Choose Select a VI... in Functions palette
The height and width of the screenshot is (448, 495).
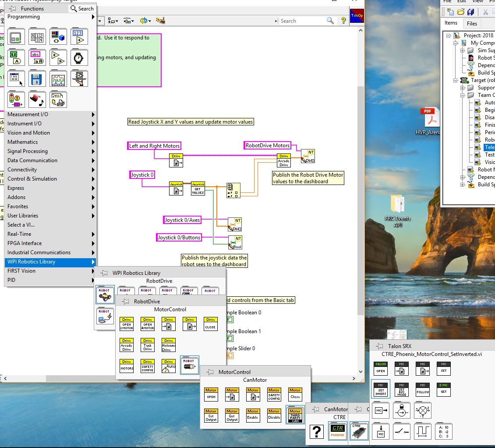coord(50,224)
